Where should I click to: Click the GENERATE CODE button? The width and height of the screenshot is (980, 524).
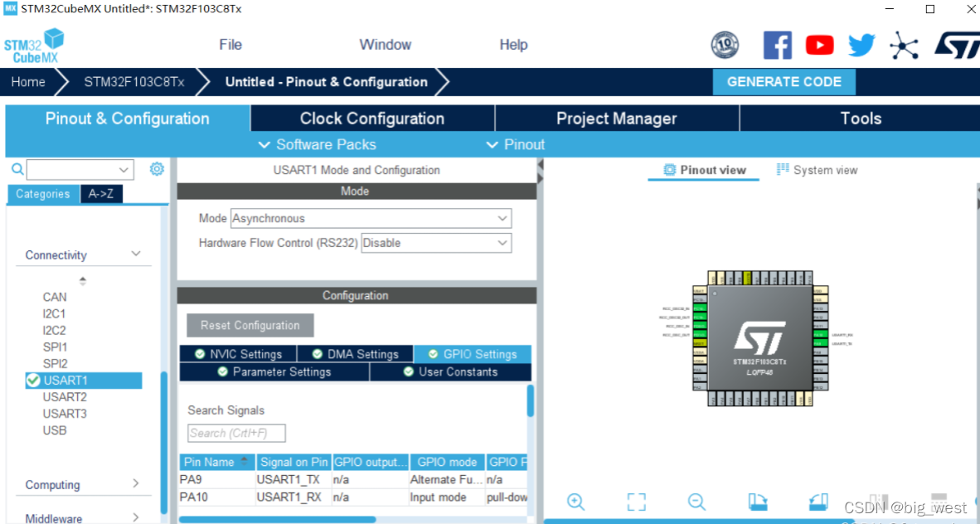(x=784, y=82)
